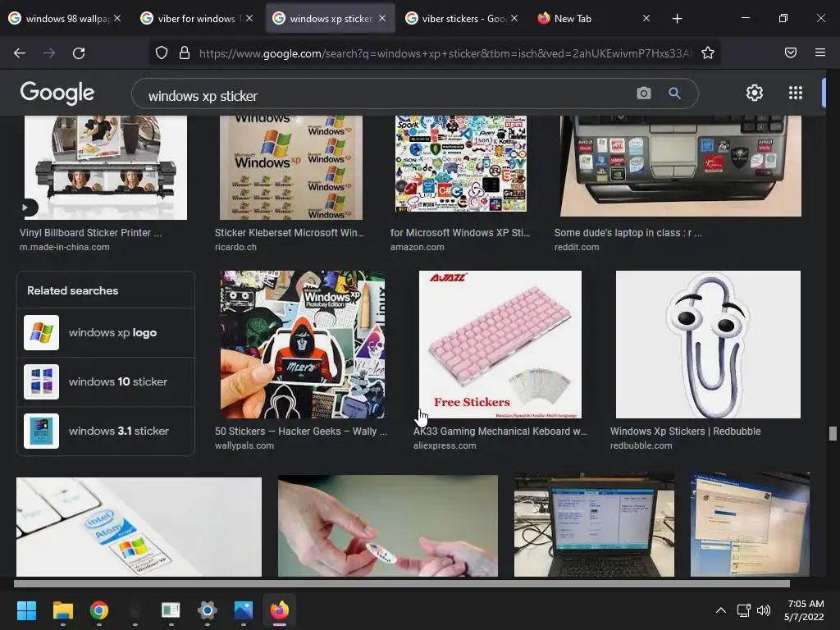This screenshot has width=840, height=630.
Task: Open 'Windows Xp Stickers | Redbubble' link
Action: point(685,431)
